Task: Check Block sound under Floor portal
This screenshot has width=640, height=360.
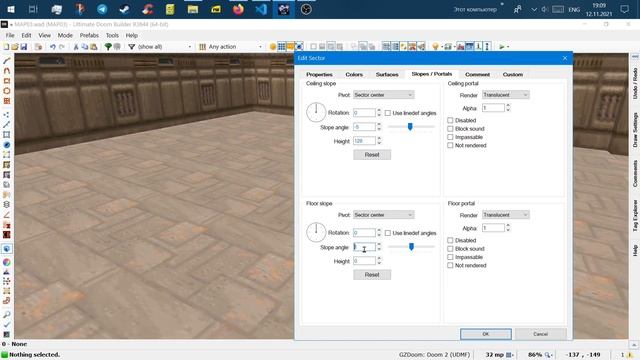Action: [x=450, y=249]
